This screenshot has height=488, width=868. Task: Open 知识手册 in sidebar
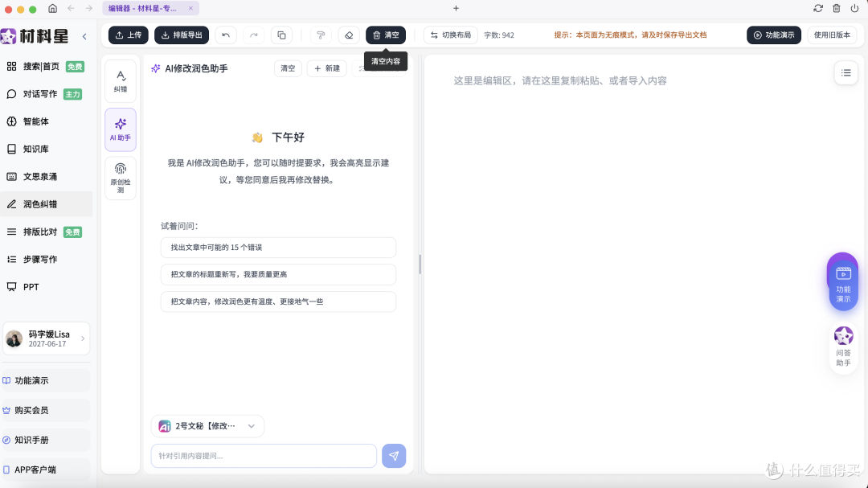46,440
